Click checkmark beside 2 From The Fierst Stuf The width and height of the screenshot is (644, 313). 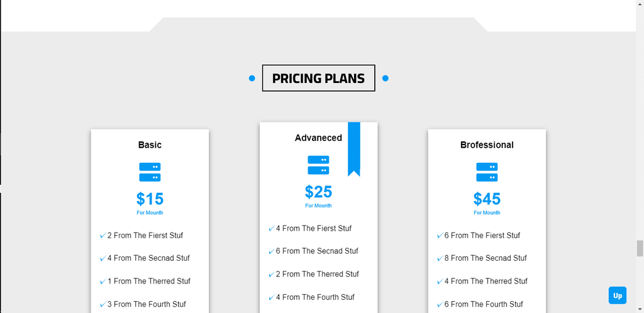pyautogui.click(x=103, y=236)
